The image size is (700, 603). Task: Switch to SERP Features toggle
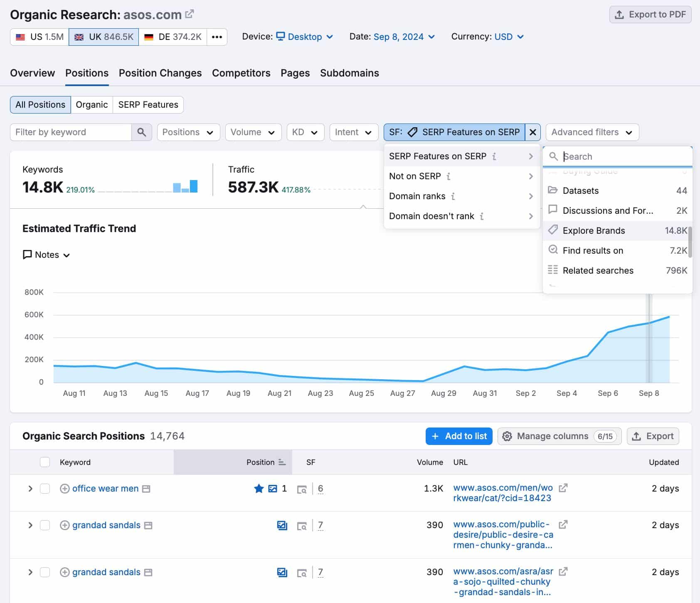point(148,105)
